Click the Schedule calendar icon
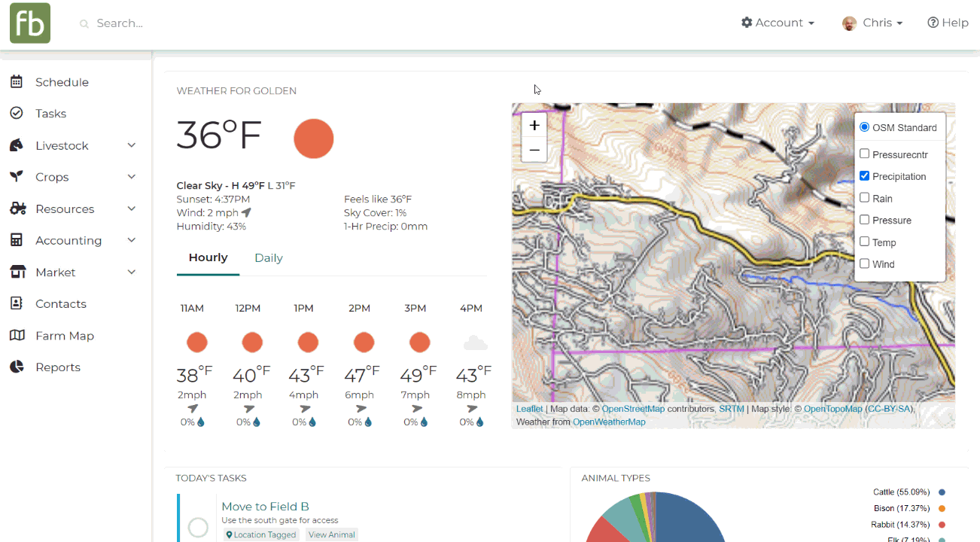The height and width of the screenshot is (542, 980). (17, 82)
